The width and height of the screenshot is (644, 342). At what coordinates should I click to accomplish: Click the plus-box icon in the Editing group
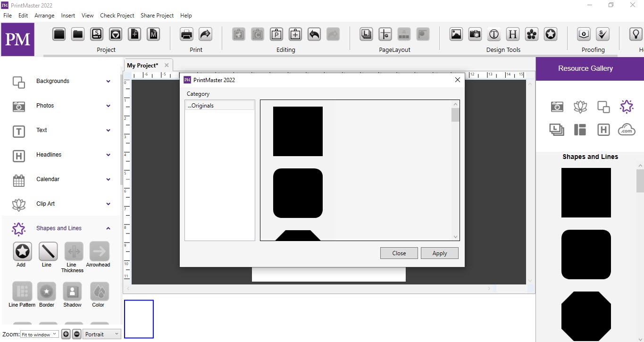tap(295, 34)
